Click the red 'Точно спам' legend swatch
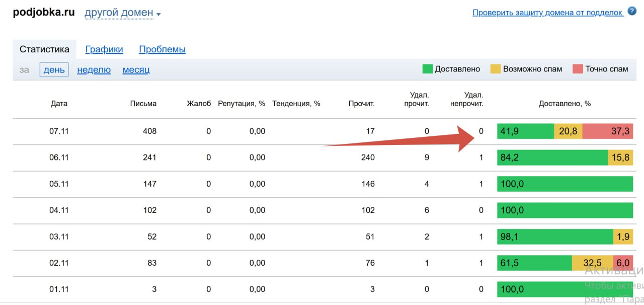644x305 pixels. [x=578, y=69]
